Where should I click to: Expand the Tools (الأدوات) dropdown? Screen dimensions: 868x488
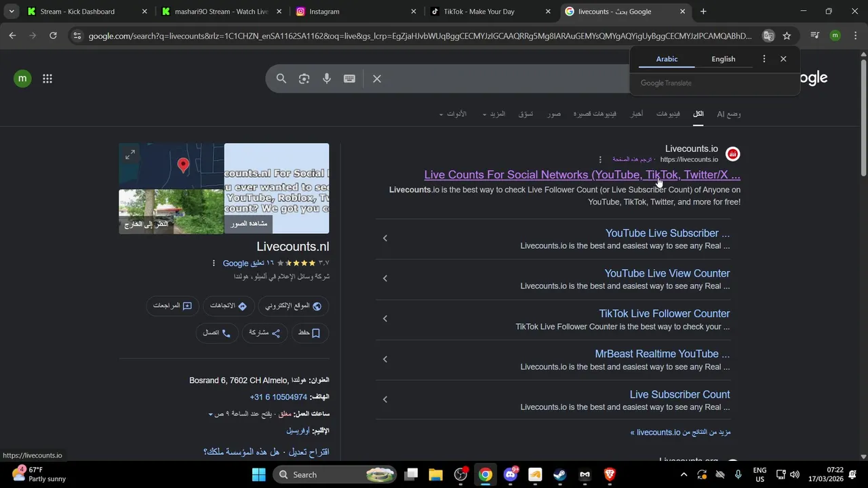coord(452,114)
